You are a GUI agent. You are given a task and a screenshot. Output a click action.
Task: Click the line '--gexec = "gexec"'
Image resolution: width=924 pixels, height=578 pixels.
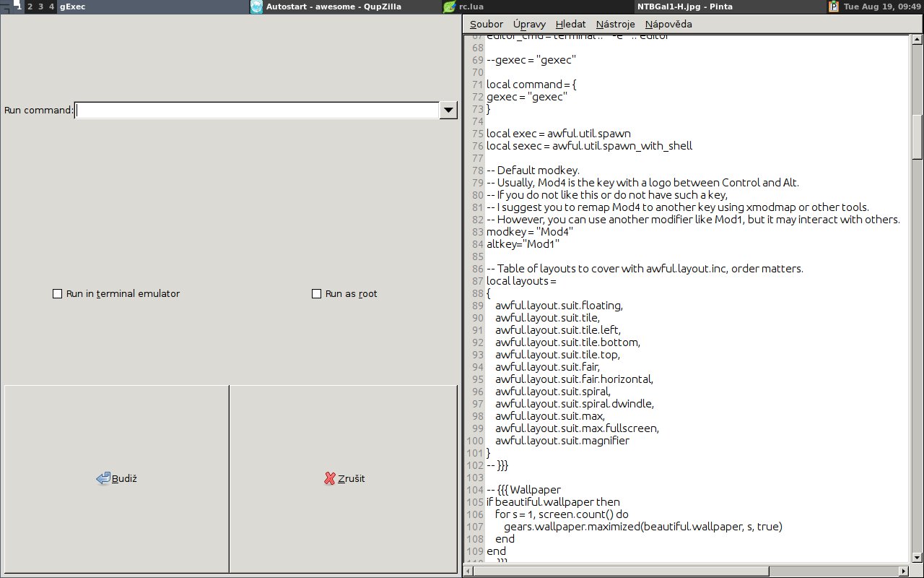click(531, 60)
